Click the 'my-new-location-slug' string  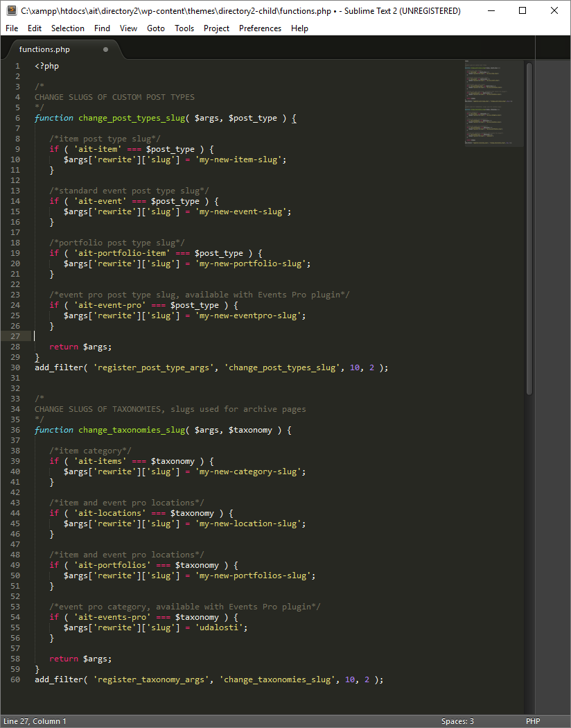coord(248,523)
